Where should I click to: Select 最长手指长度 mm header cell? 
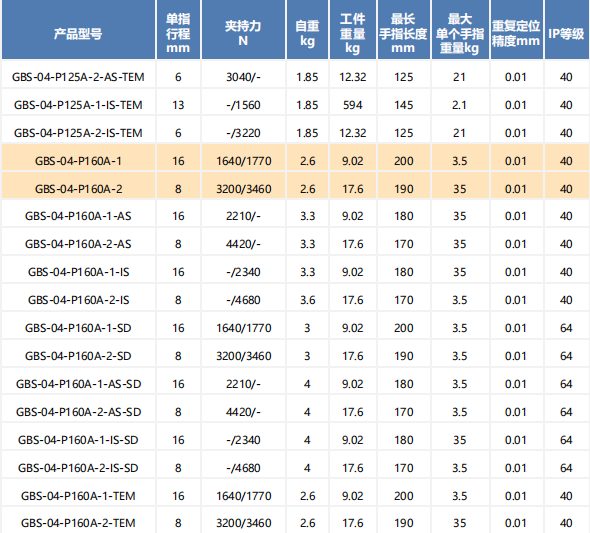click(x=403, y=30)
